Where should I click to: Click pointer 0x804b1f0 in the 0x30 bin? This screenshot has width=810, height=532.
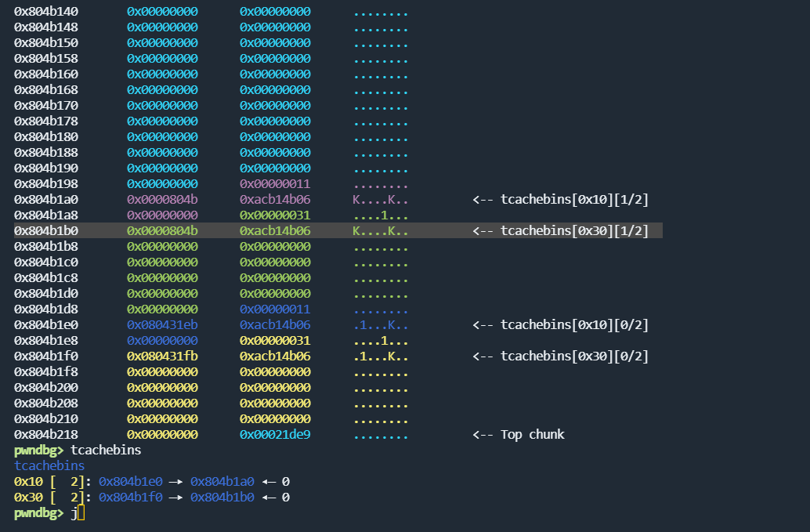coord(131,497)
